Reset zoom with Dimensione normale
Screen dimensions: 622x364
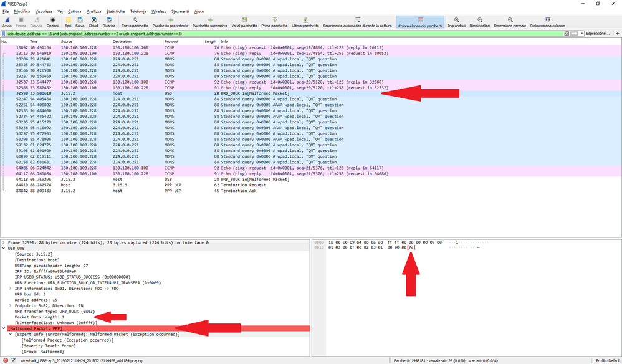pyautogui.click(x=510, y=22)
